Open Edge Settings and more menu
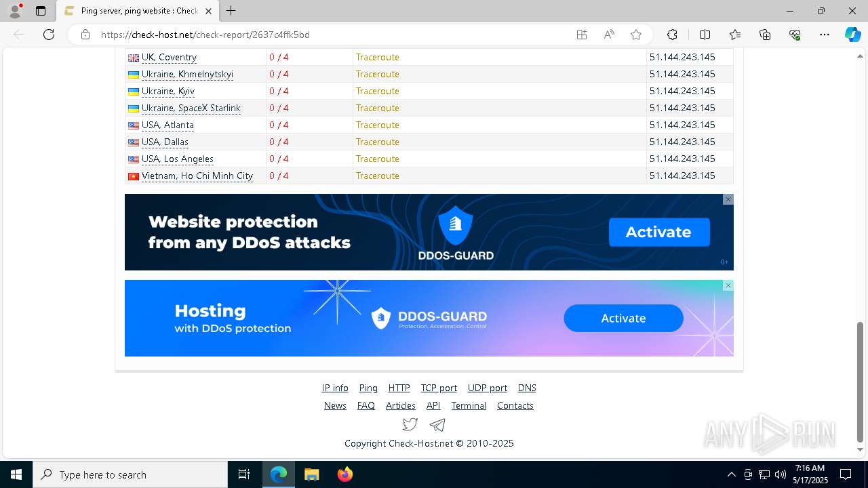The height and width of the screenshot is (488, 868). pos(825,35)
